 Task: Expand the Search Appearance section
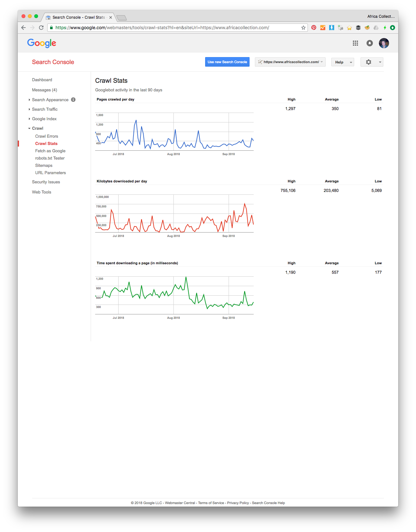29,100
